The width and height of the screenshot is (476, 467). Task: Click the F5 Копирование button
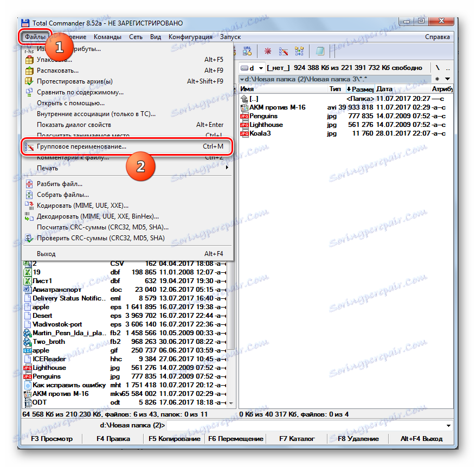(174, 439)
